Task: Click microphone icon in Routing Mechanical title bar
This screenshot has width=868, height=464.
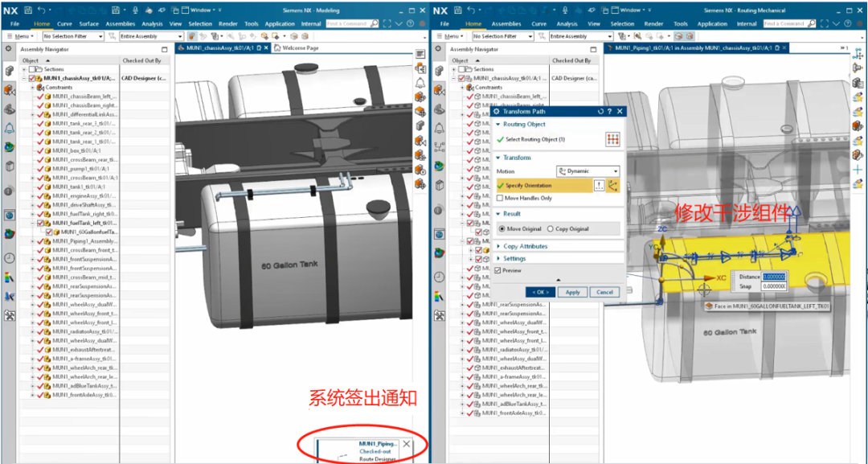Action: pos(566,10)
